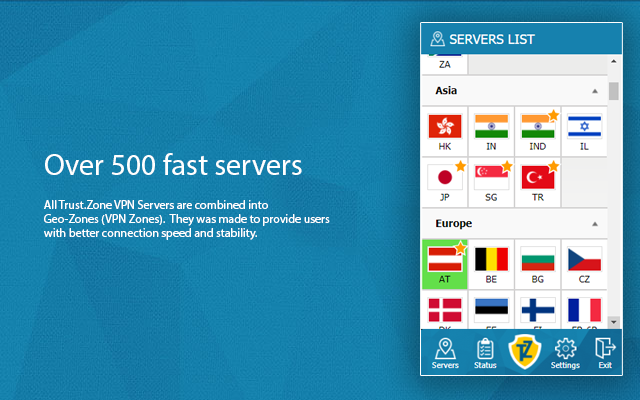Select the Singapore SG server

coord(491,183)
